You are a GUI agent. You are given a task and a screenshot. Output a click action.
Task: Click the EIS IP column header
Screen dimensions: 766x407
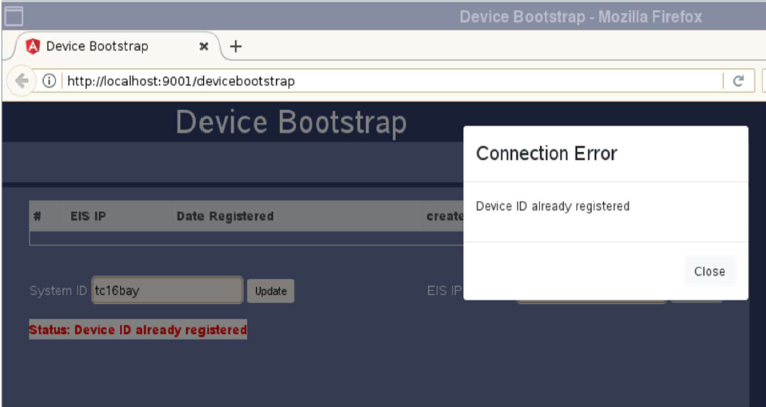88,216
